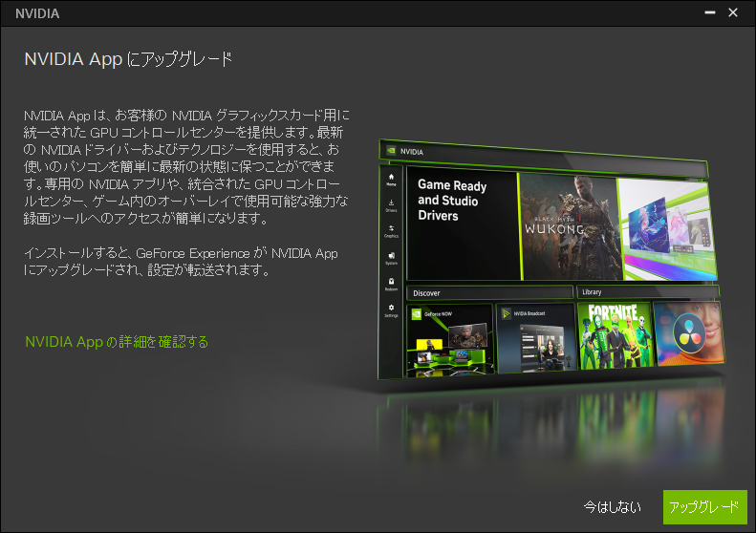756x533 pixels.
Task: Open the Settings gear icon in preview
Action: click(391, 309)
